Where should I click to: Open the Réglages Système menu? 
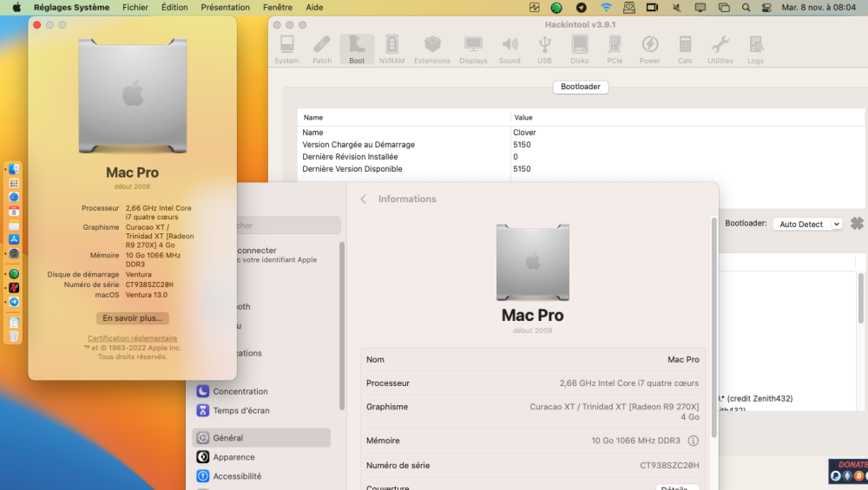click(x=71, y=7)
